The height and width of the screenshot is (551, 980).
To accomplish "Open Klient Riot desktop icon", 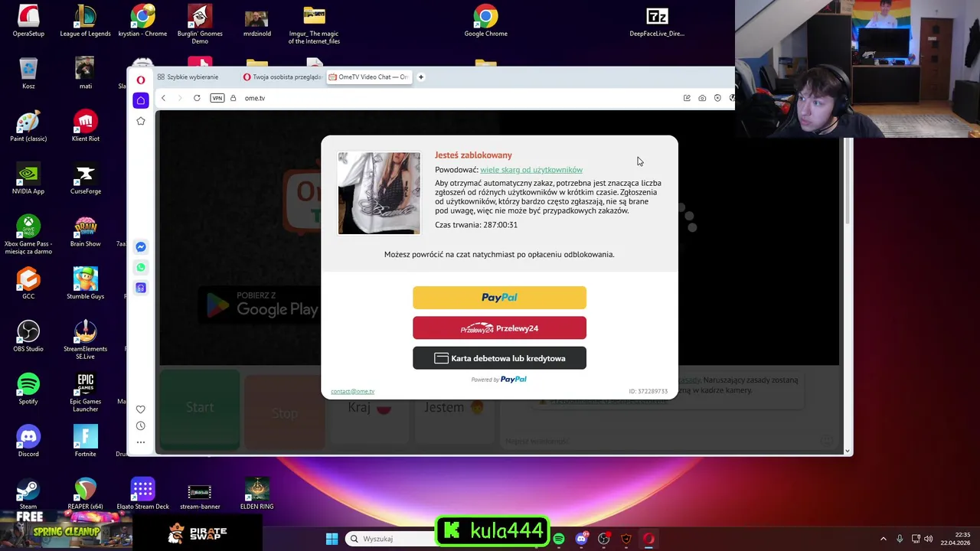I will coord(85,126).
